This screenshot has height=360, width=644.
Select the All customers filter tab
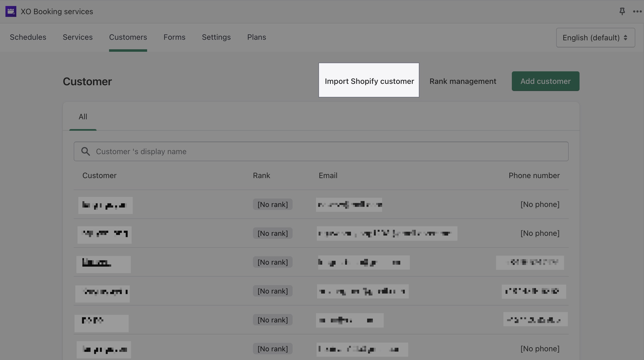83,117
